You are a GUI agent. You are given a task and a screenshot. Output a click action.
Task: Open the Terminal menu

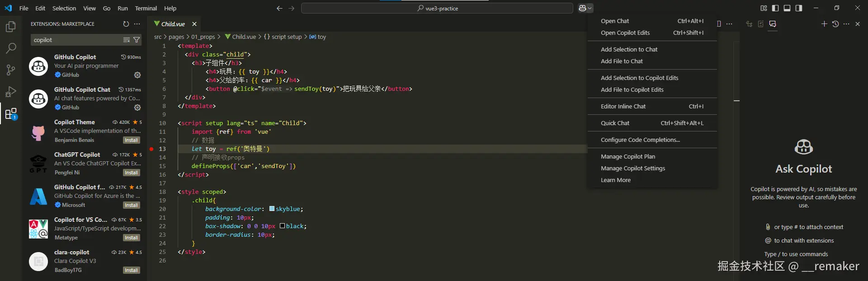146,8
